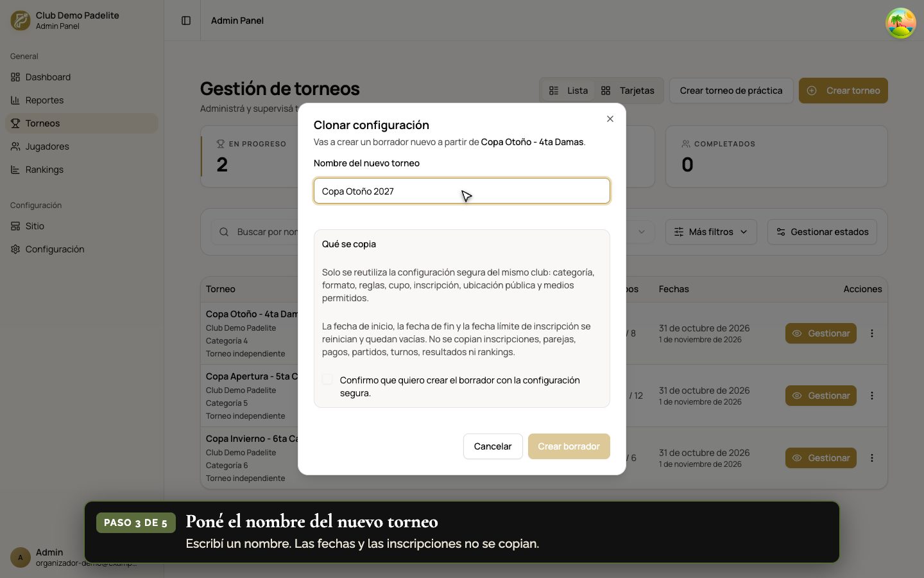
Task: Click Gestionar for Copa Invierno tournament
Action: (821, 458)
